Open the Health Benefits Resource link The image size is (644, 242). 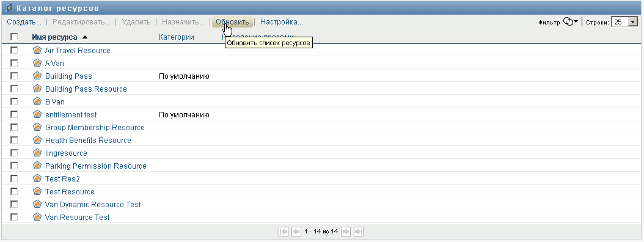(x=89, y=140)
